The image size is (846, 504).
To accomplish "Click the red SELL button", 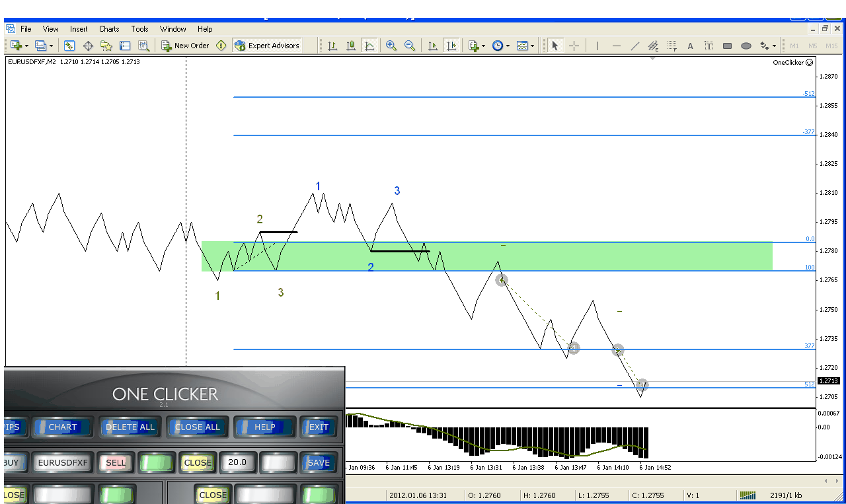I will pyautogui.click(x=116, y=462).
